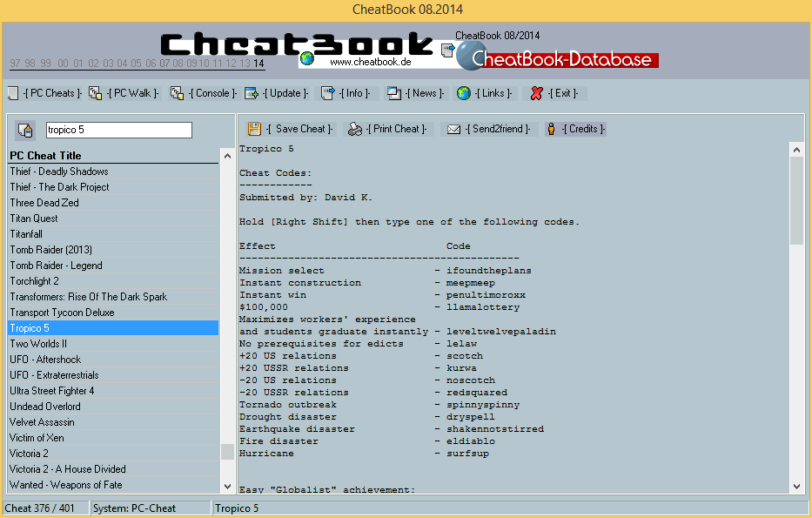Select UFO - Aftershock in the list
This screenshot has height=518, width=812.
pos(114,360)
